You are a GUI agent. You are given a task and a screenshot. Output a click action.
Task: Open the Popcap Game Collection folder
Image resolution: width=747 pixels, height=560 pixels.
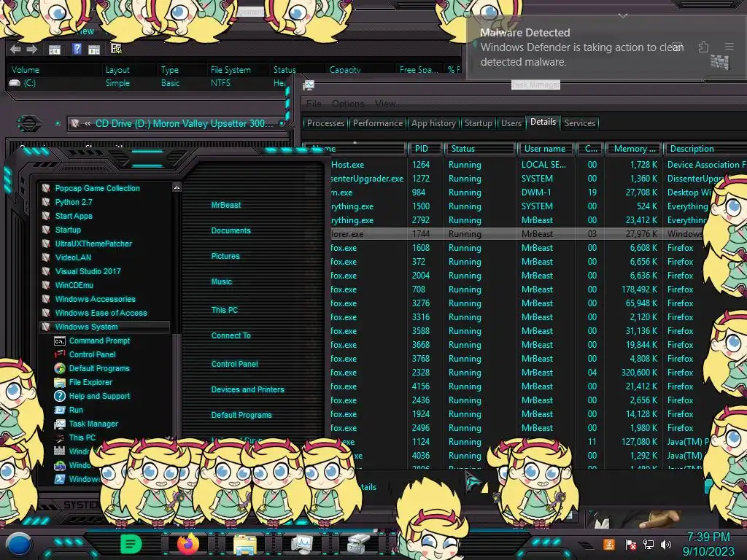pyautogui.click(x=97, y=188)
